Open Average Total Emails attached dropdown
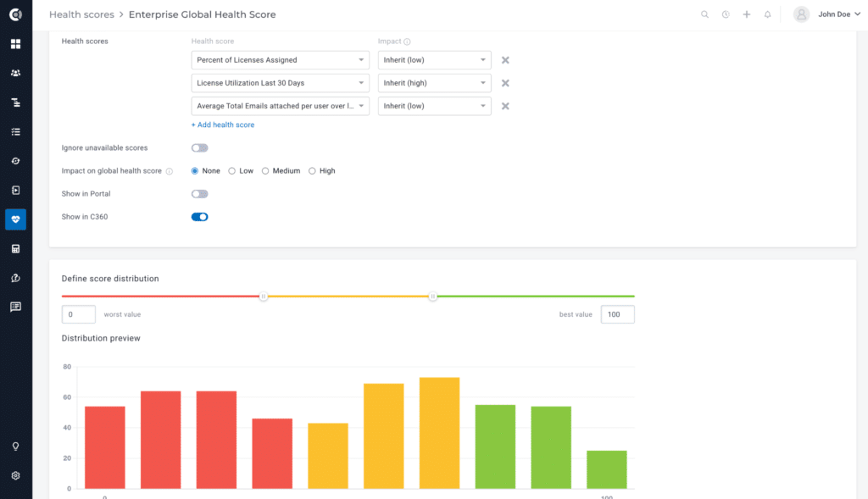The height and width of the screenshot is (499, 868). 280,106
